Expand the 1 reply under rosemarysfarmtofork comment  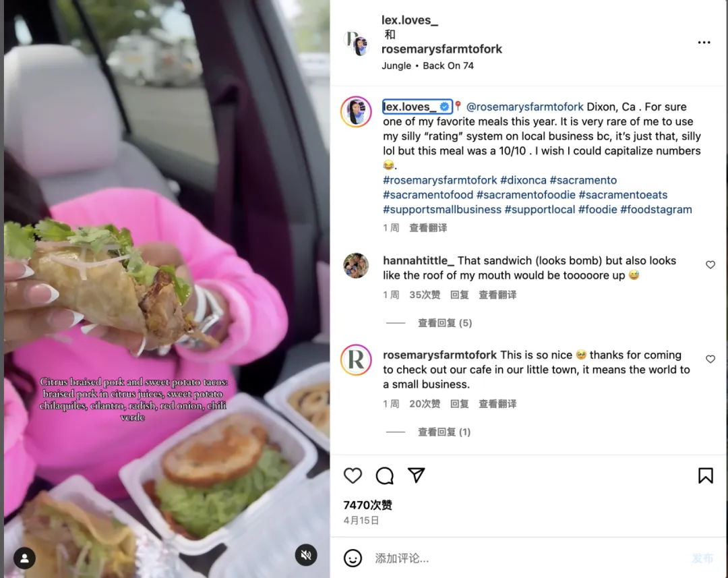444,432
